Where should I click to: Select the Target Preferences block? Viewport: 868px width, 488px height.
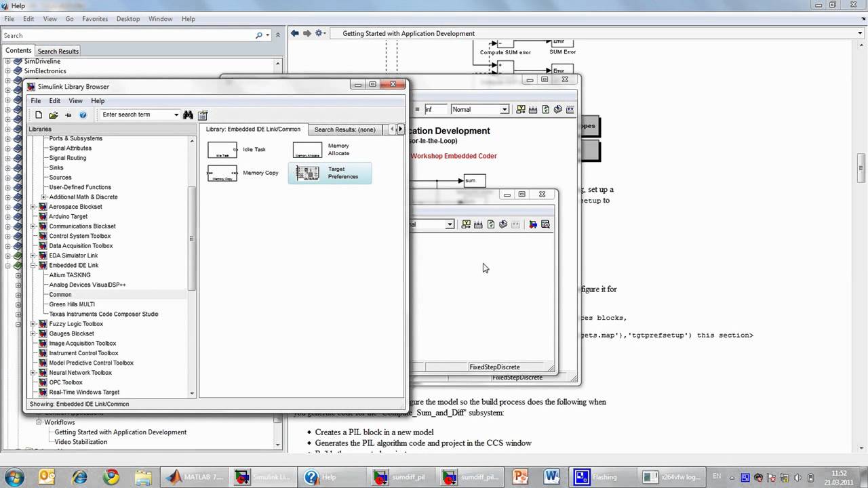click(x=330, y=174)
